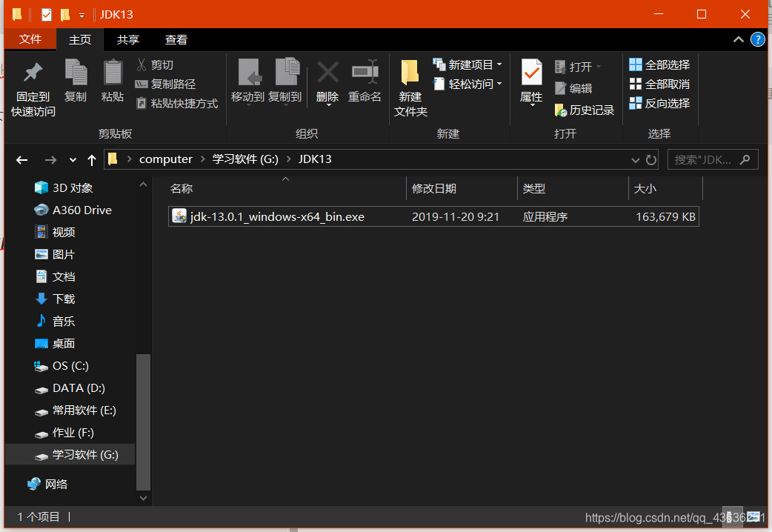Open 音乐 (Music) folder
The image size is (772, 532).
tap(55, 321)
